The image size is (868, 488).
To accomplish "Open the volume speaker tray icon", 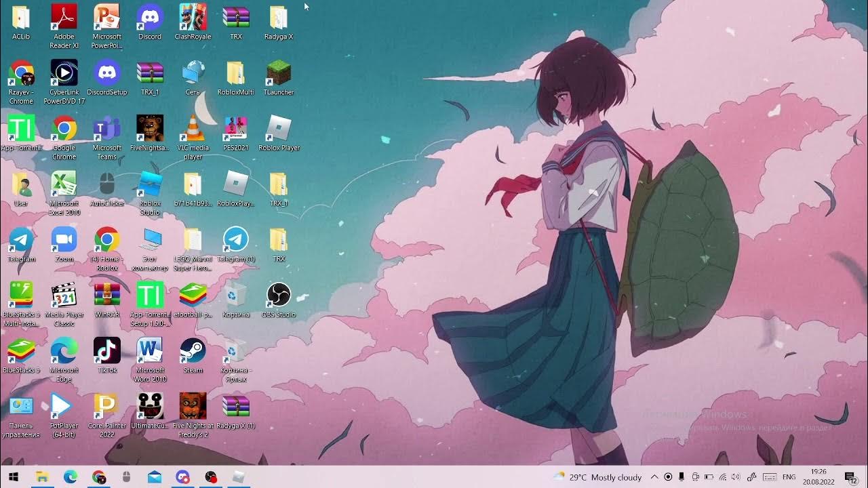I will point(737,477).
